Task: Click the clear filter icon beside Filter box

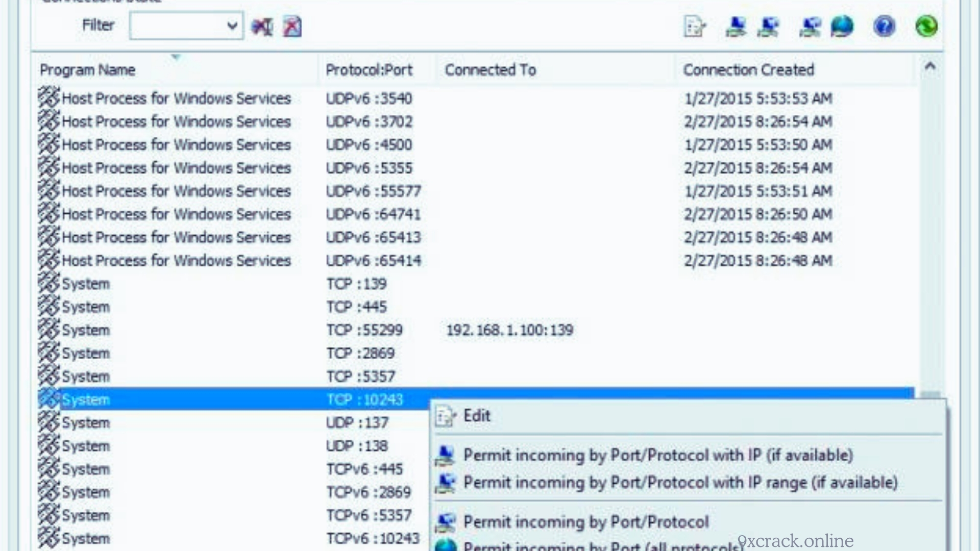Action: [262, 27]
